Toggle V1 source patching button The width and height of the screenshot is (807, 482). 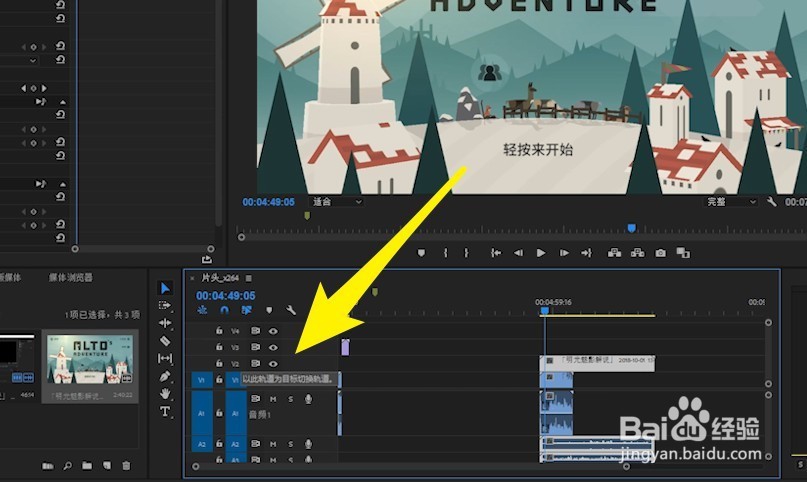tap(202, 380)
